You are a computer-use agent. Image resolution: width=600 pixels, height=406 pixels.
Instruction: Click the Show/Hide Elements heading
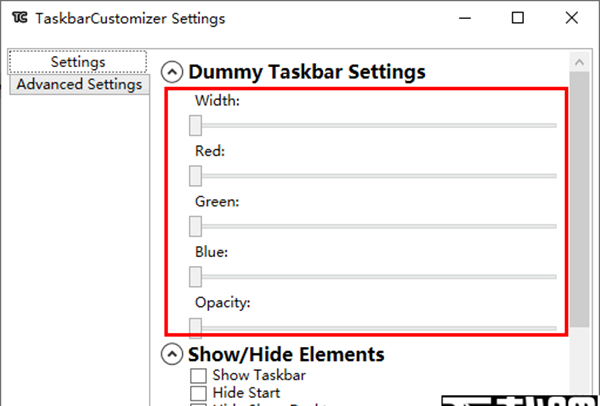tap(286, 354)
